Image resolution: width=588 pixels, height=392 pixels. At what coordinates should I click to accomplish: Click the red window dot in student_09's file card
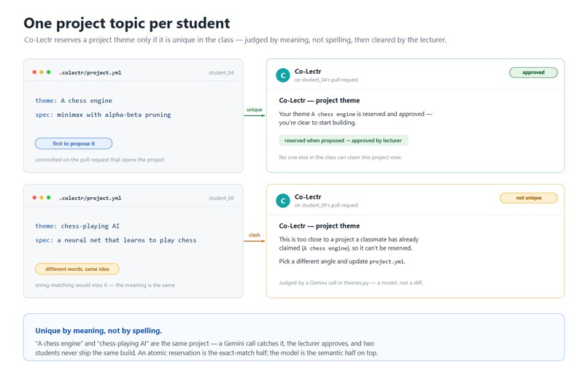(x=34, y=198)
